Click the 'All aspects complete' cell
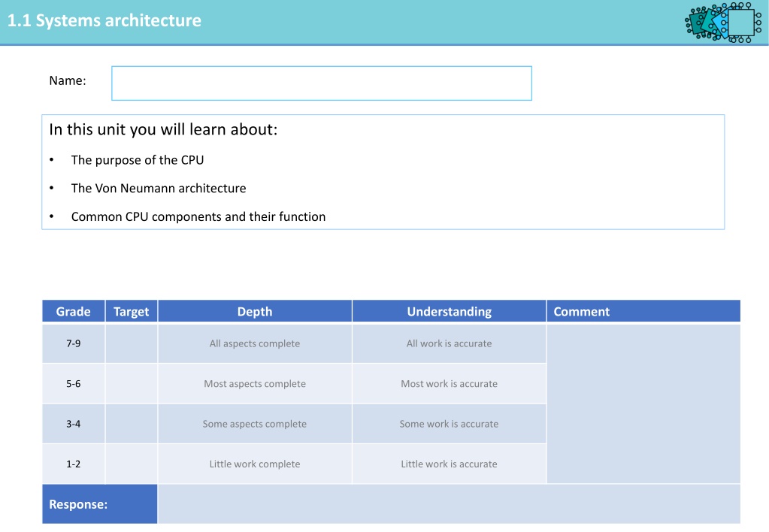The image size is (769, 532). click(x=255, y=343)
